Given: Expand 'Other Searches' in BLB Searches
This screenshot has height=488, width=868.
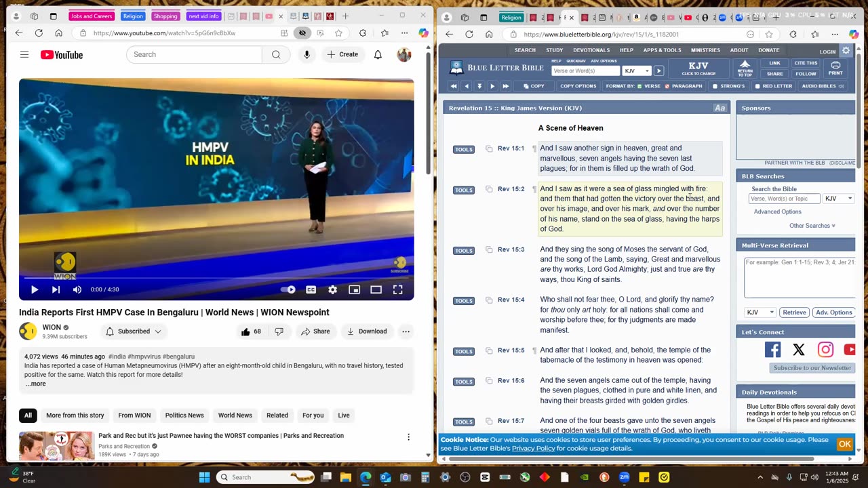Looking at the screenshot, I should pyautogui.click(x=812, y=226).
